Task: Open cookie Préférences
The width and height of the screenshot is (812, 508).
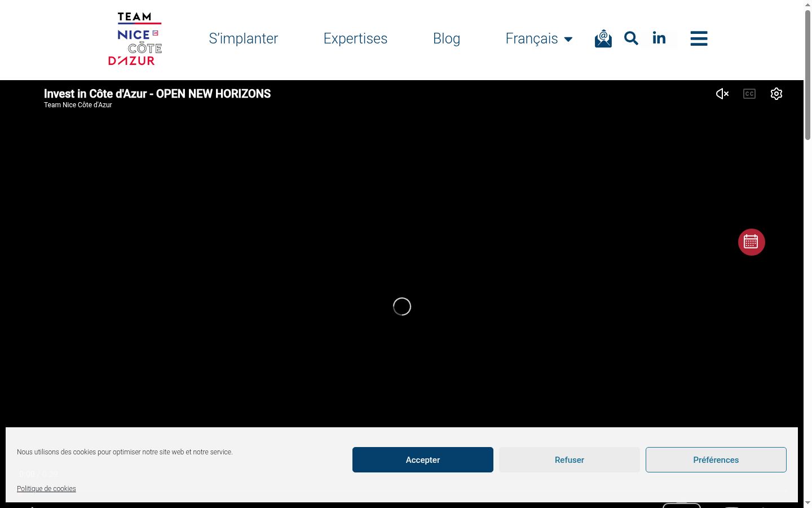Action: (716, 460)
